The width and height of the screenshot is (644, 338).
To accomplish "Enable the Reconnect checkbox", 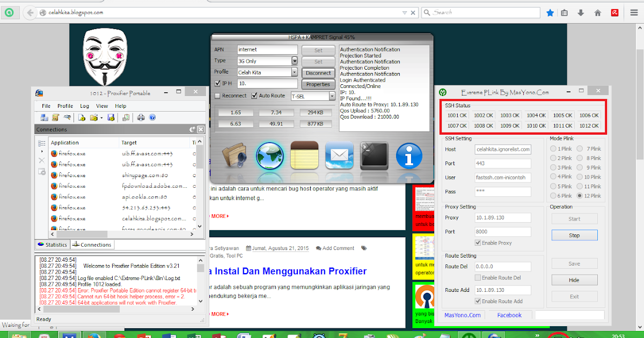I will (x=217, y=95).
